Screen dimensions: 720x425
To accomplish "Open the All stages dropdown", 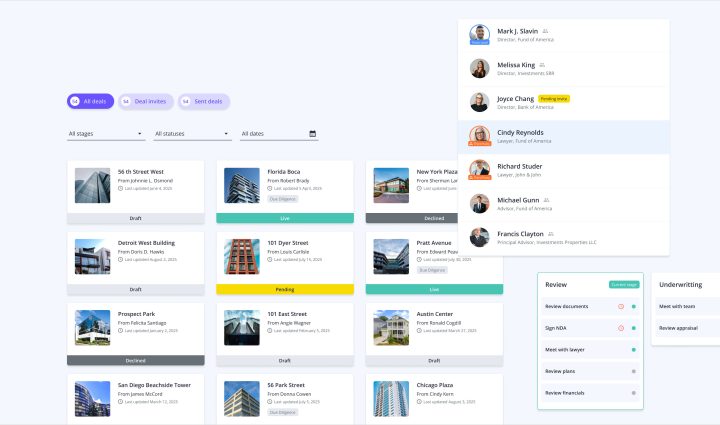I will pyautogui.click(x=105, y=133).
